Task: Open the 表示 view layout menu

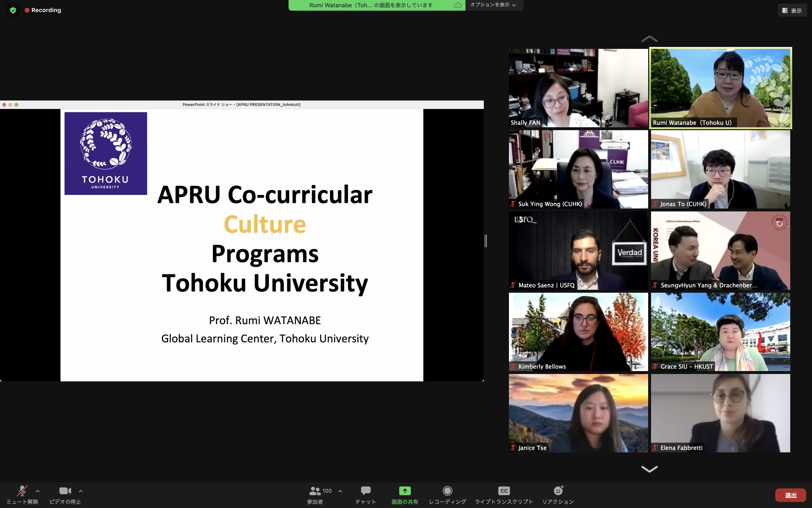Action: pos(792,10)
